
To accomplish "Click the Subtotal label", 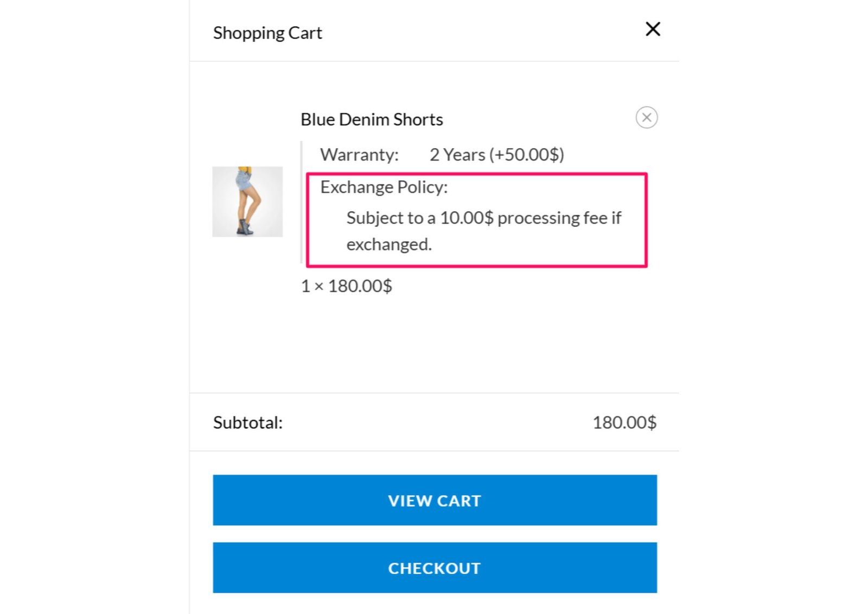I will click(x=247, y=422).
